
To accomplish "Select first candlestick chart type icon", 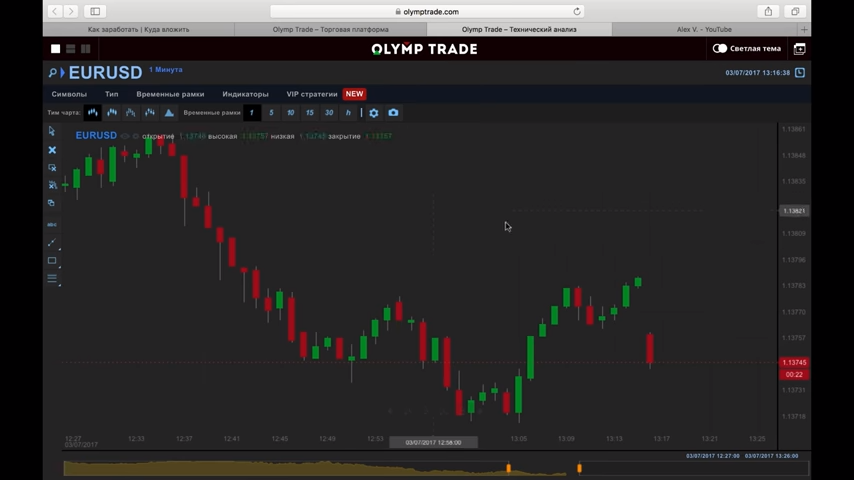I will click(93, 113).
